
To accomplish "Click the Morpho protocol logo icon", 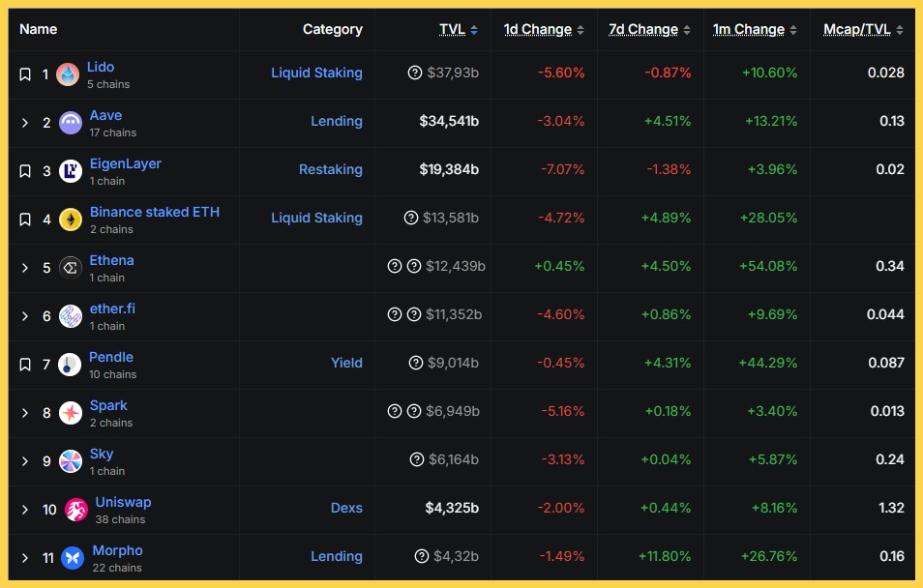I will point(73,558).
